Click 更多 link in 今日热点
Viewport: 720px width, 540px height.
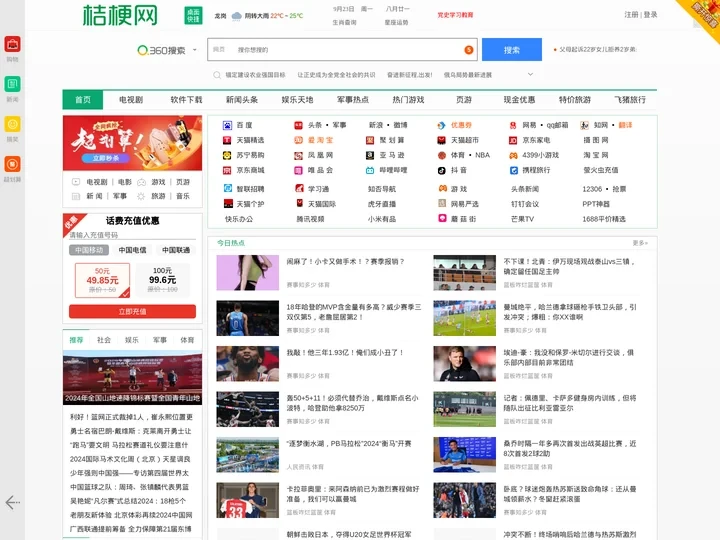point(640,243)
